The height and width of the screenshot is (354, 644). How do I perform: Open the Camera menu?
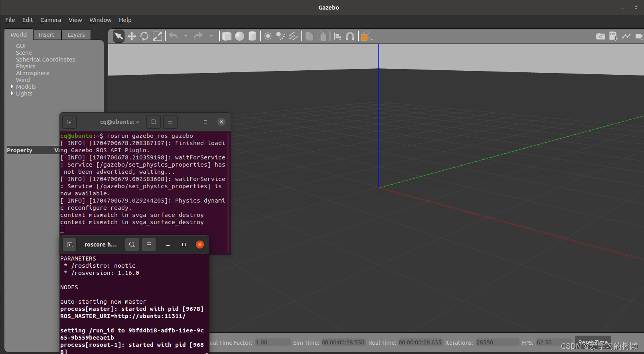[51, 20]
